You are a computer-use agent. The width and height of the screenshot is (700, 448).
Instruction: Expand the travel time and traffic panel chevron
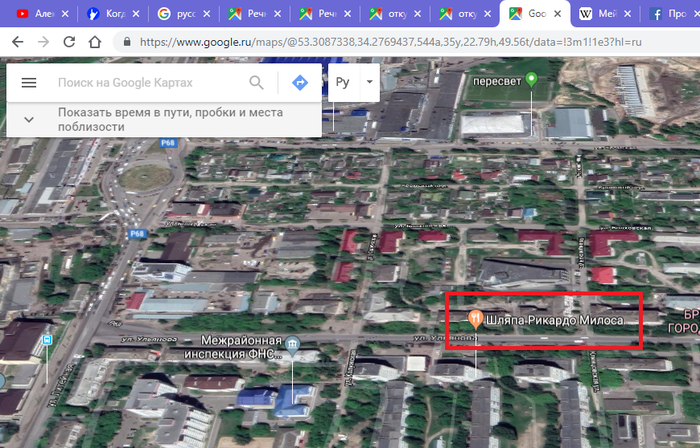(28, 119)
